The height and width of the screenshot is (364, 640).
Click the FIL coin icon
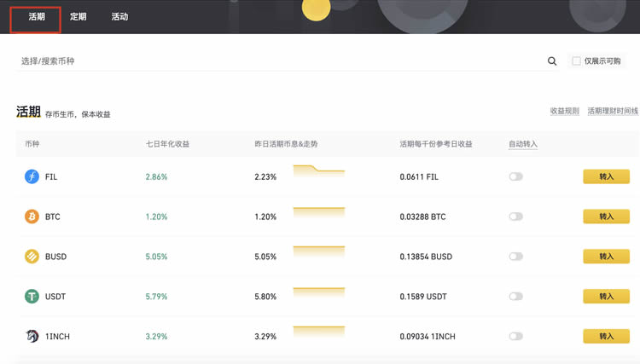click(x=32, y=176)
